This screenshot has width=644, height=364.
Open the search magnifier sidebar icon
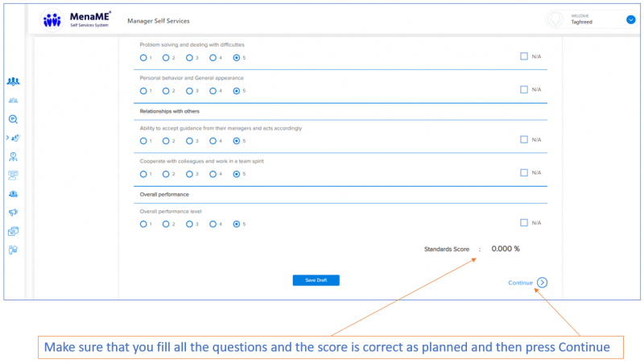pos(13,119)
